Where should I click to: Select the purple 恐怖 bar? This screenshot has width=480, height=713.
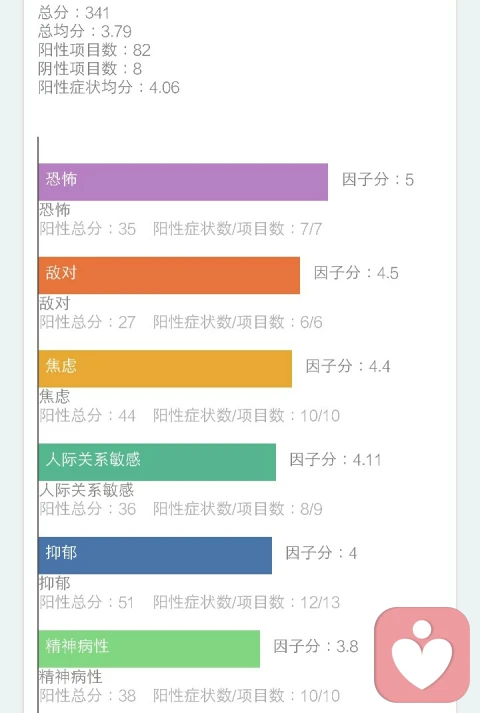click(x=183, y=182)
